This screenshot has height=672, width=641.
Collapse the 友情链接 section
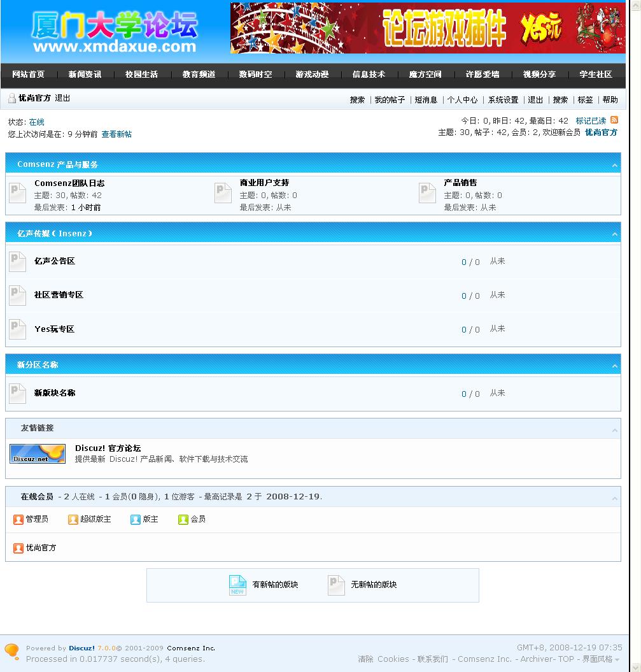(x=614, y=430)
